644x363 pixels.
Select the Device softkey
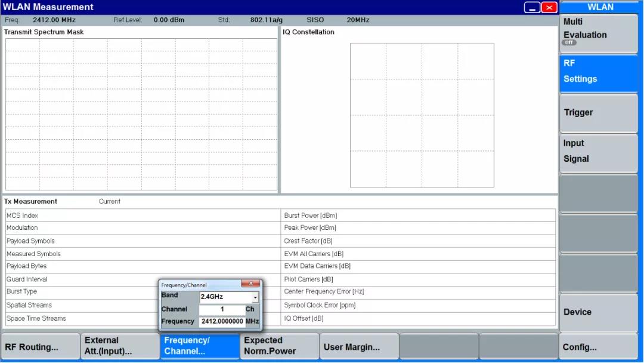599,312
